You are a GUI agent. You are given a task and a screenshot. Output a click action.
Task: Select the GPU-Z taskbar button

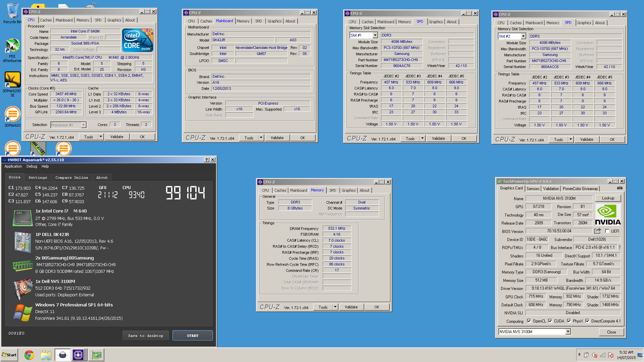coord(97,355)
